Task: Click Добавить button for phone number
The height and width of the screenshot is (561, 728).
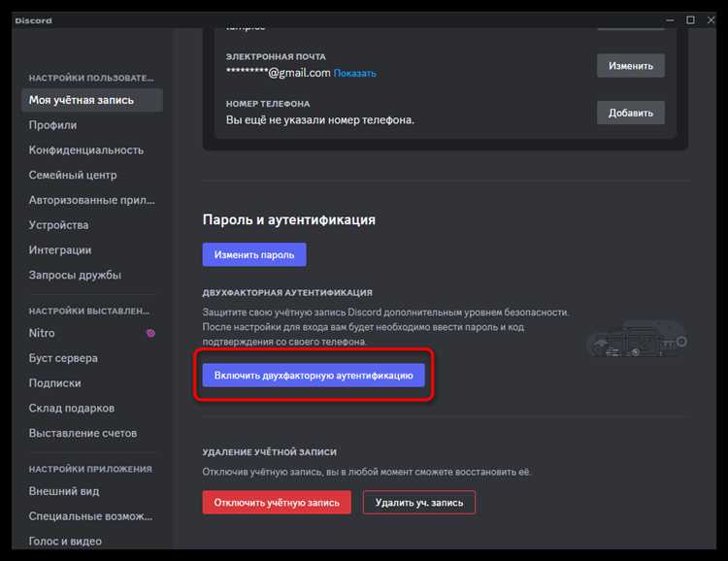Action: [x=631, y=113]
